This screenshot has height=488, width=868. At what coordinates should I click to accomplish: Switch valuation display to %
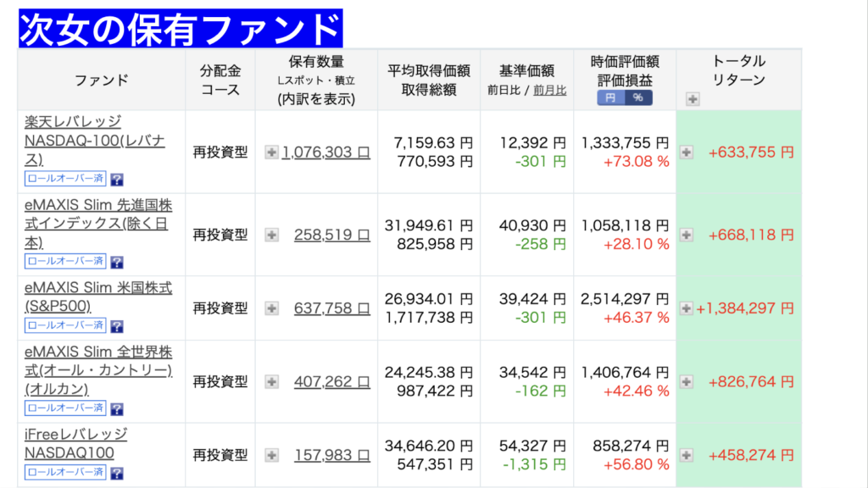pos(637,97)
